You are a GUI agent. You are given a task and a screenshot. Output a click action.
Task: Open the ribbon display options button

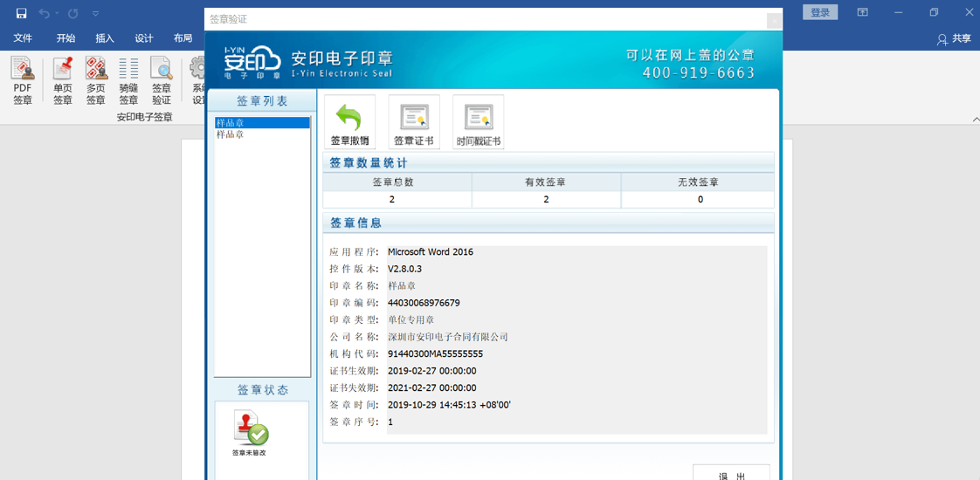click(862, 12)
